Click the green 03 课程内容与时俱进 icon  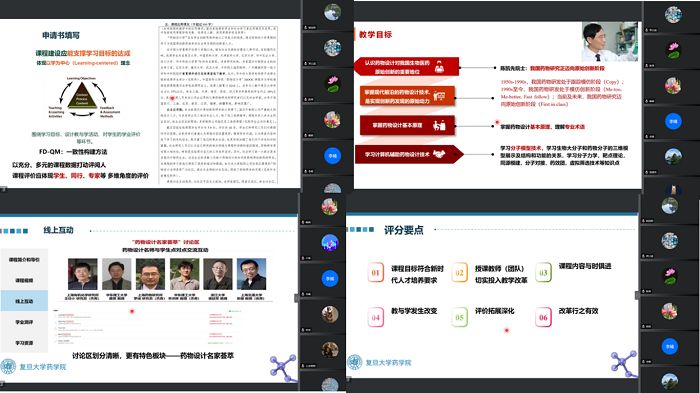(543, 273)
